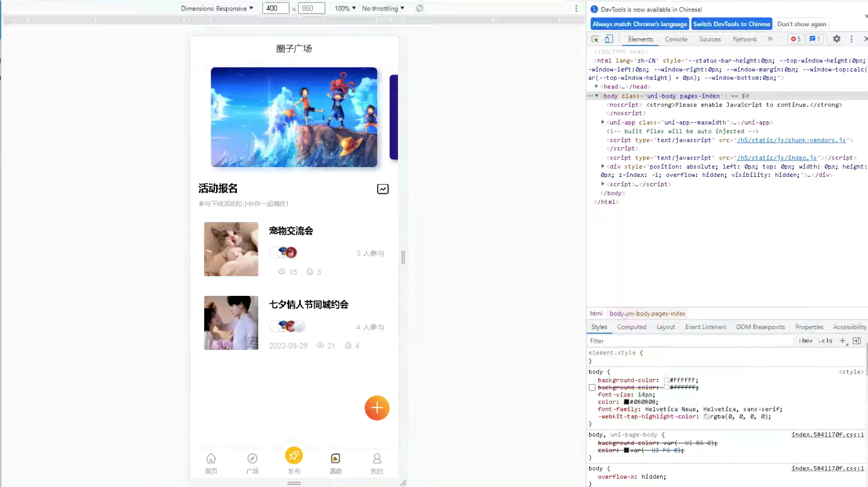Go to 首页 home tab icon
Image resolution: width=868 pixels, height=487 pixels.
pyautogui.click(x=211, y=459)
